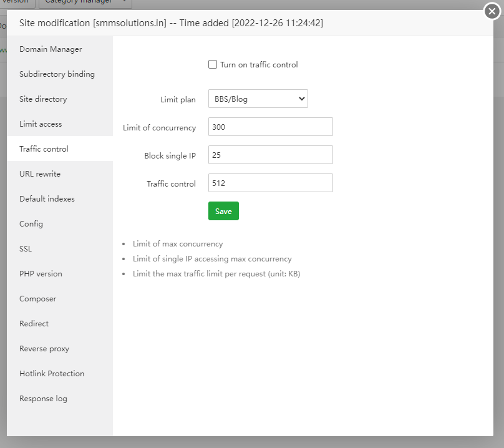
Task: Click the Traffic control value field
Action: [x=270, y=183]
